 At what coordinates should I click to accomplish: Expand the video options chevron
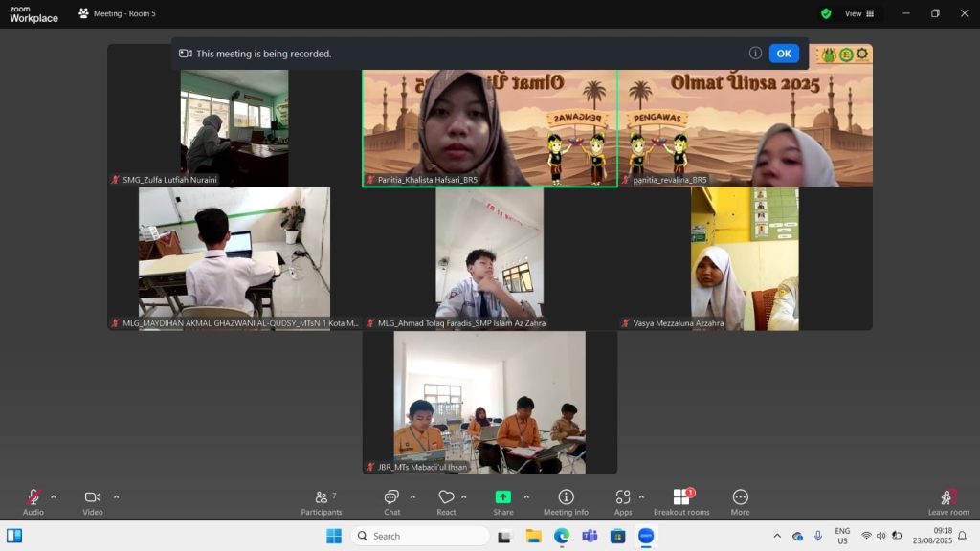[117, 496]
